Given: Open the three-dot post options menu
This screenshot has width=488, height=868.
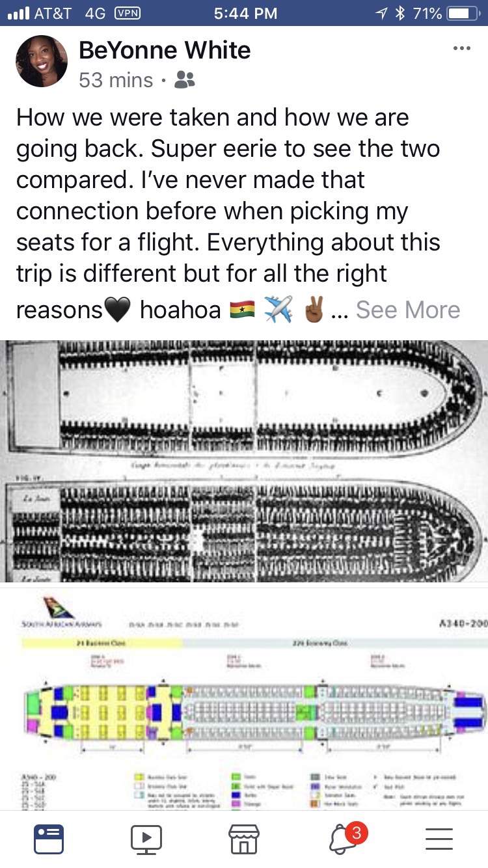Looking at the screenshot, I should pos(461,49).
